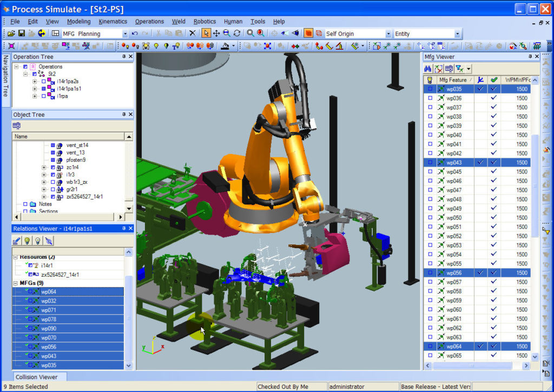This screenshot has width=554, height=392.
Task: Click the angle measurement icon on the toolbar
Action: [339, 46]
